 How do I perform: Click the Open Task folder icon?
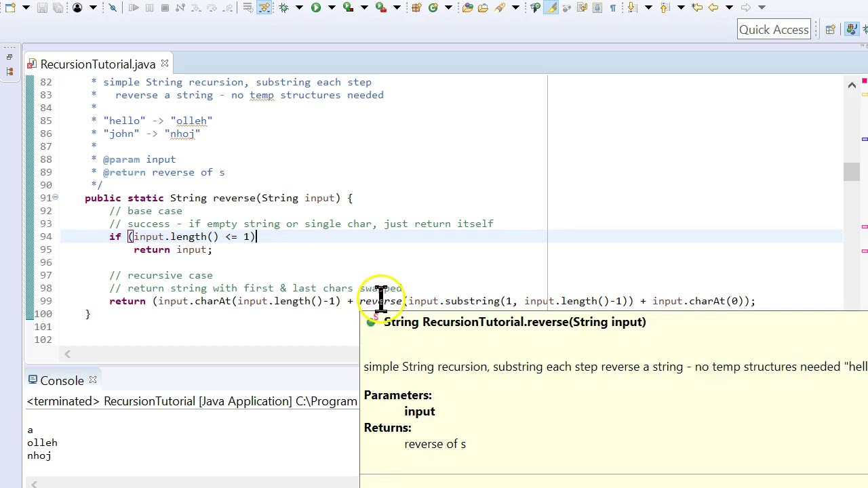click(484, 7)
